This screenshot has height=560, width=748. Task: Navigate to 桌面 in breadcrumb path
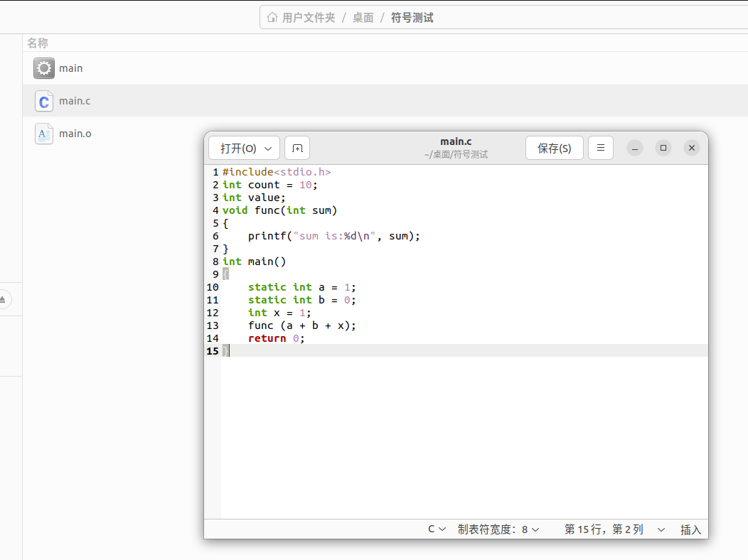363,18
